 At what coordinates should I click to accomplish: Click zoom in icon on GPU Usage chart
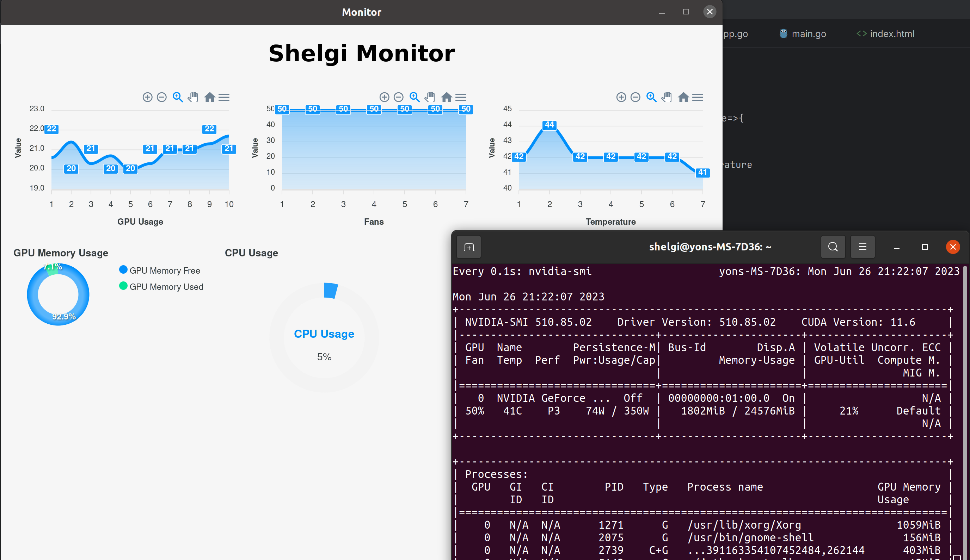(147, 97)
